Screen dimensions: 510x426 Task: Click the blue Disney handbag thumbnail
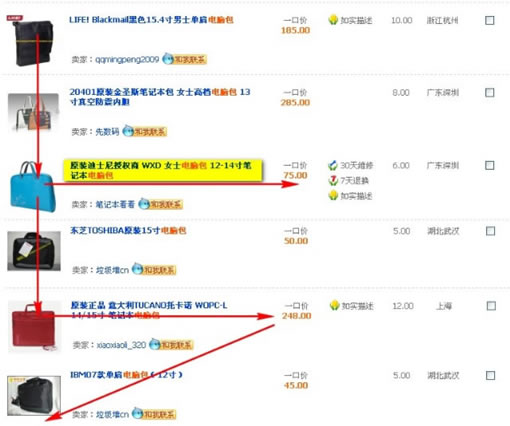(x=33, y=186)
